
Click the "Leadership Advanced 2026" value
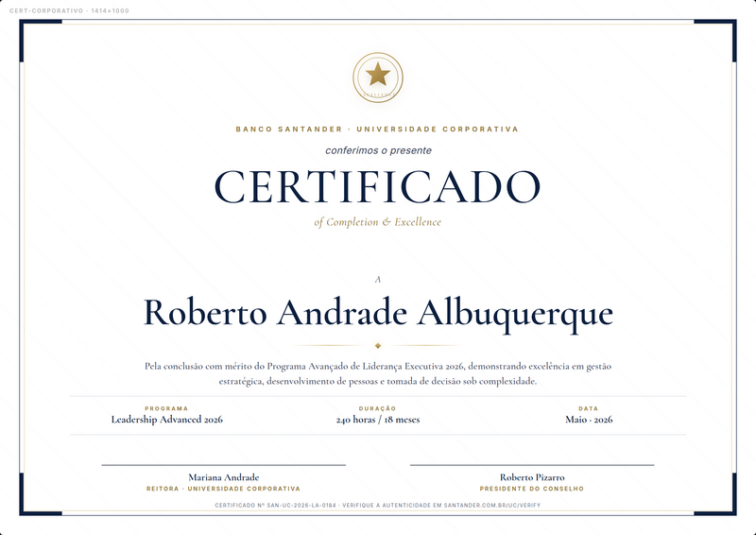(x=167, y=420)
